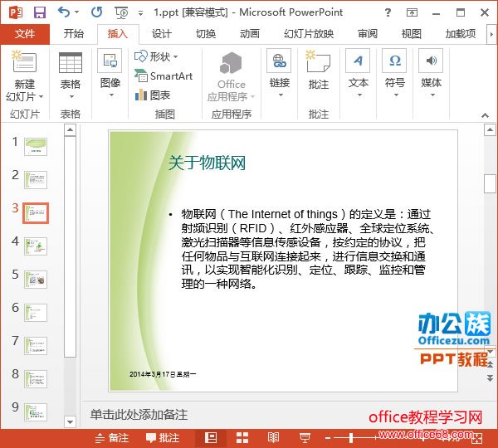Switch to the 视图 tab
Screen dimensions: 498x448
(x=412, y=34)
